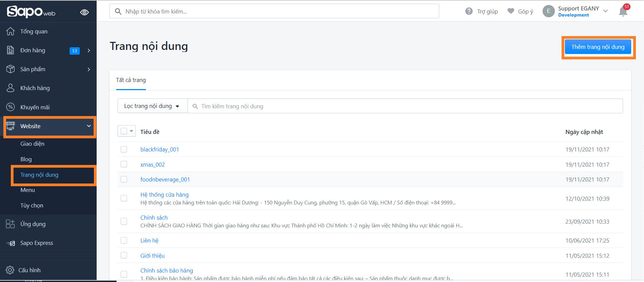Click the Thêm trang nội dung button
The width and height of the screenshot is (644, 282).
tap(598, 47)
